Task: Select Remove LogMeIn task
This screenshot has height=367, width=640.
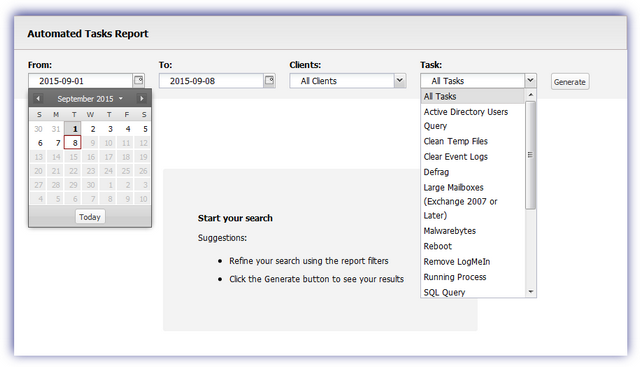Action: tap(472, 262)
